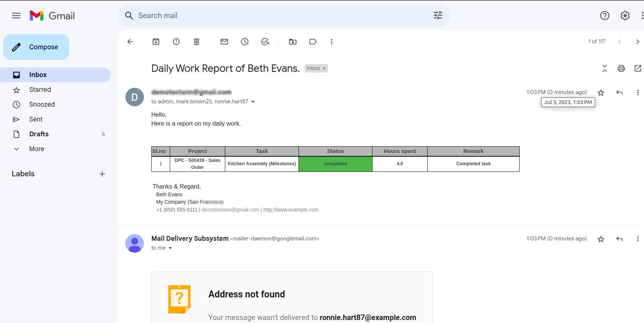Delete the conversation with trash icon

[x=196, y=42]
